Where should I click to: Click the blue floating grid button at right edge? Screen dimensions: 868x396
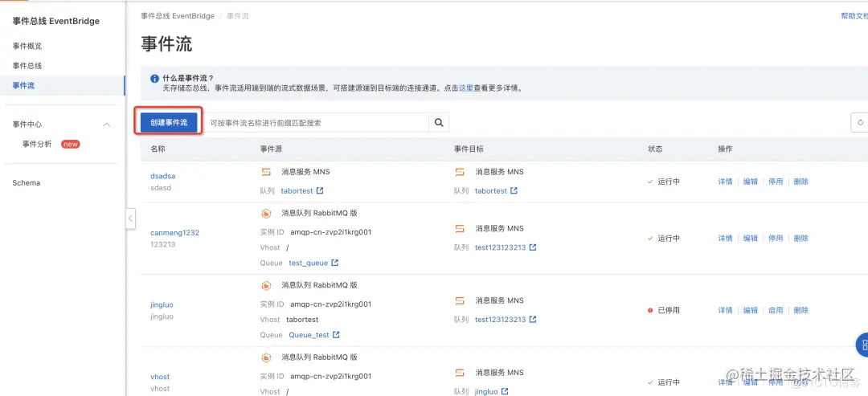[x=862, y=345]
